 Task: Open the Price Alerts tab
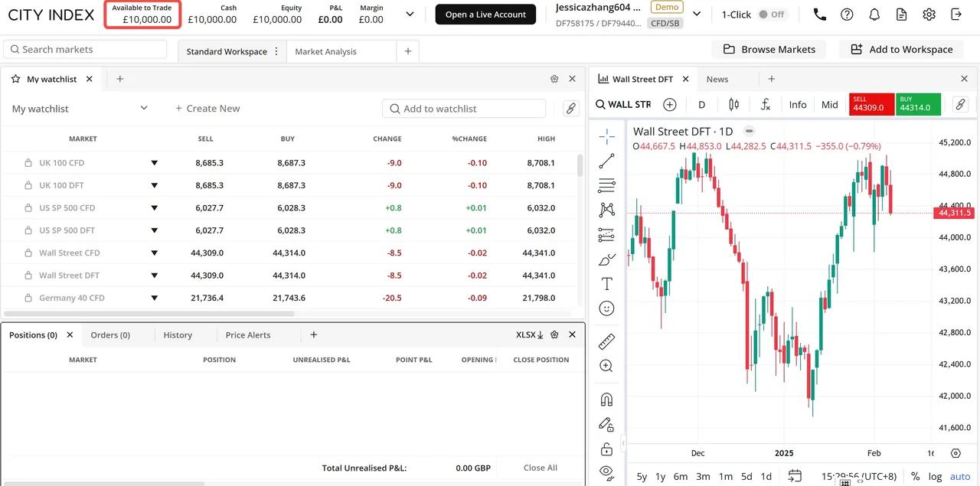click(248, 334)
